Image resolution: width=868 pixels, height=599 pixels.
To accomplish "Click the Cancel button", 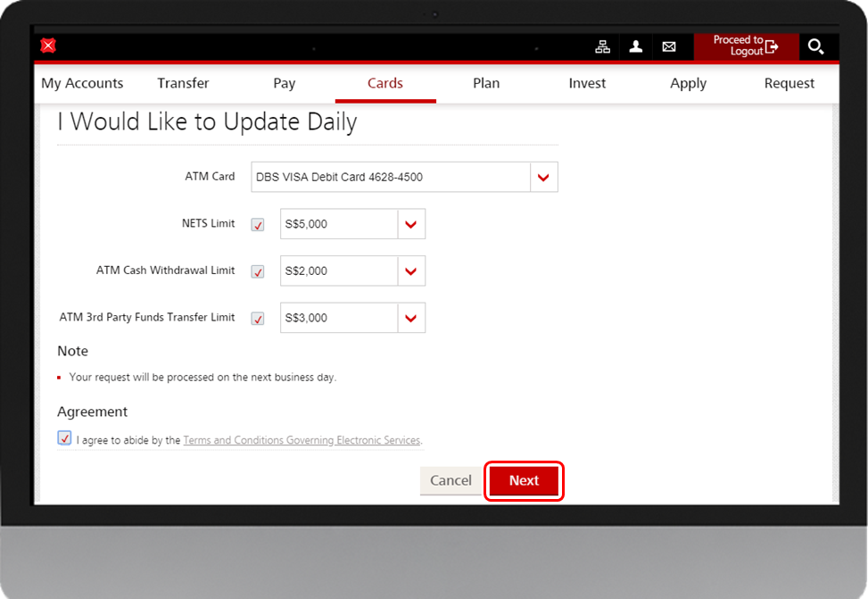I will point(451,480).
